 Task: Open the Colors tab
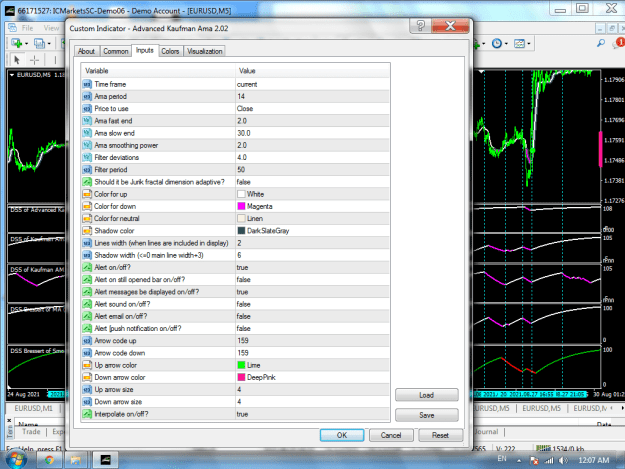[170, 51]
